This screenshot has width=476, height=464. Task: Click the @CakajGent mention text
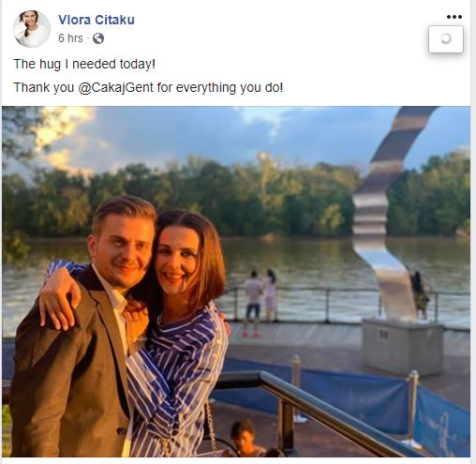tap(116, 87)
